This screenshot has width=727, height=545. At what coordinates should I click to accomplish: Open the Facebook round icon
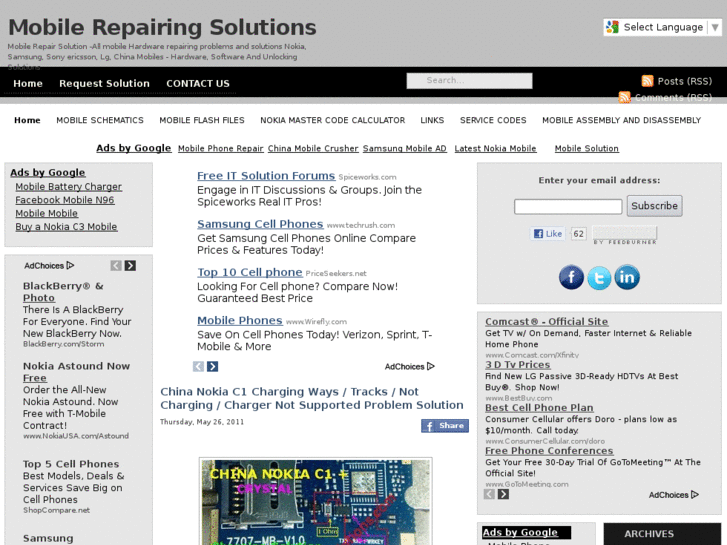(x=571, y=277)
